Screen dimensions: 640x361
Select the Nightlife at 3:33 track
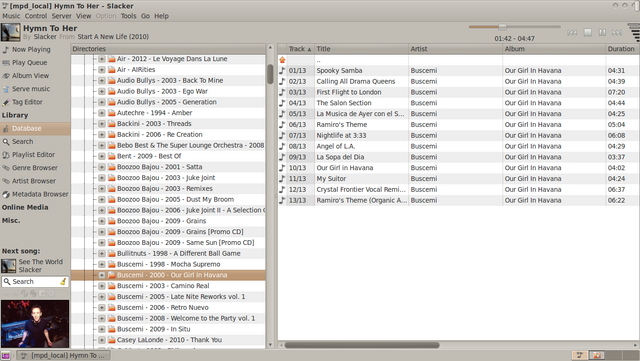458,136
